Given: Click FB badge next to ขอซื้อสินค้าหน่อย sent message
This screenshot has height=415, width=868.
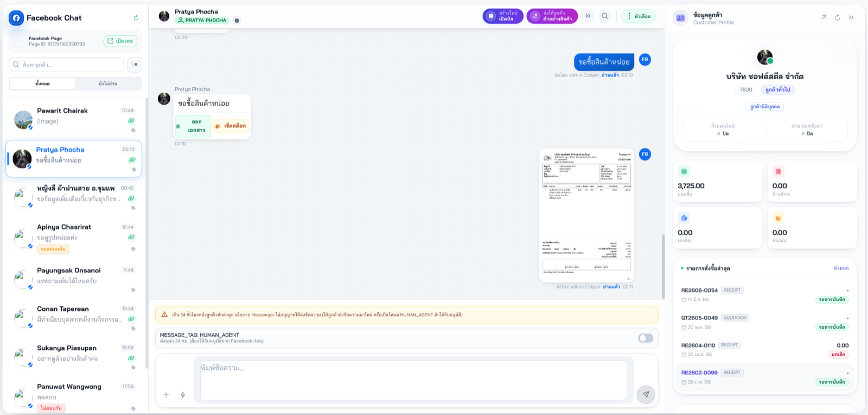Looking at the screenshot, I should pos(645,59).
